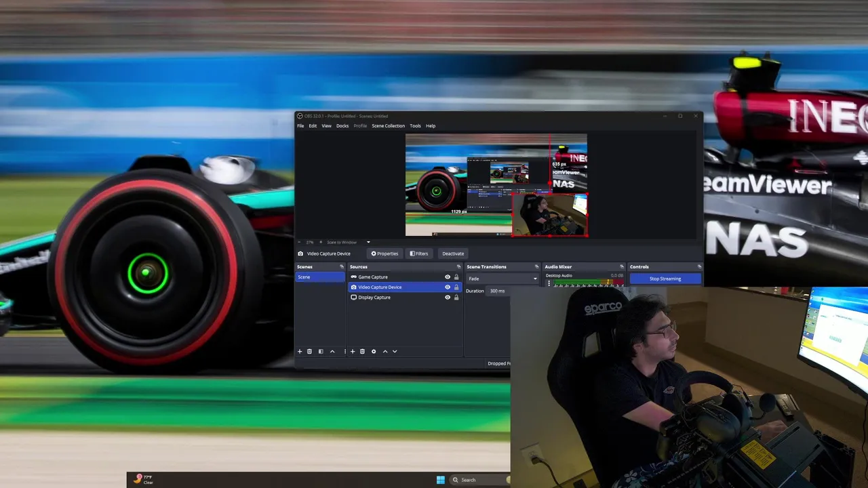Open the File menu

(x=300, y=125)
